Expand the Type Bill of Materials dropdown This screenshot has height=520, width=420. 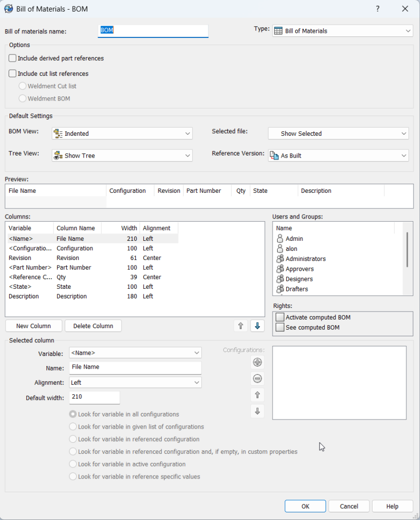343,31
